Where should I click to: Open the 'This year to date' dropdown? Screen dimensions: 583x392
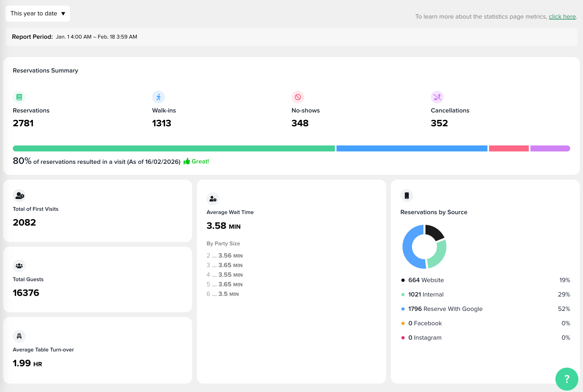tap(38, 14)
